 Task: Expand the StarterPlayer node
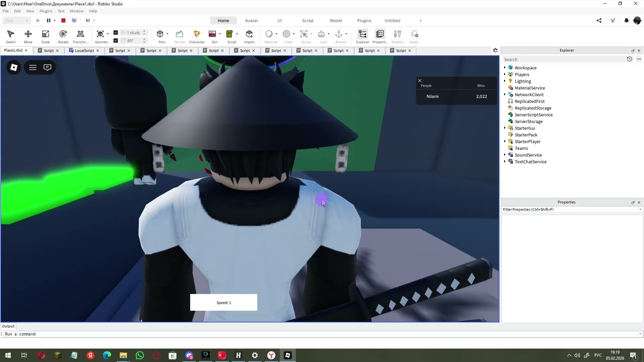point(505,142)
